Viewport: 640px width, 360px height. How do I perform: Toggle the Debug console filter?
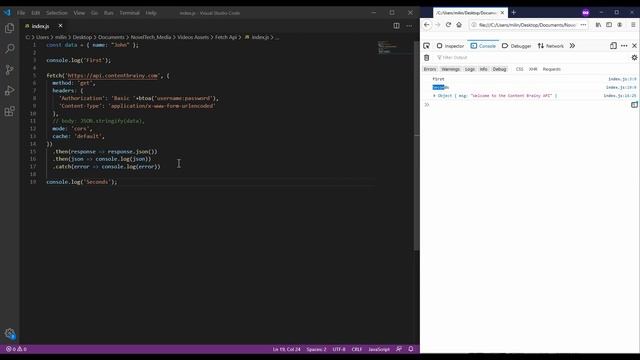(x=499, y=69)
